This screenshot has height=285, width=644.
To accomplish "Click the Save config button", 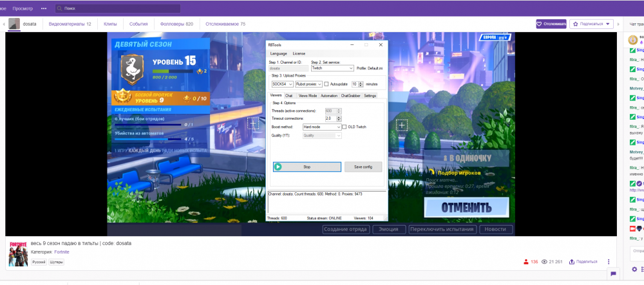I will (363, 167).
